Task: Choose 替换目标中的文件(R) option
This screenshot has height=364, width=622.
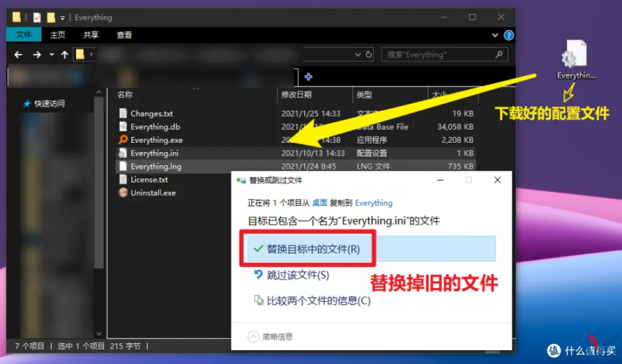Action: [313, 249]
